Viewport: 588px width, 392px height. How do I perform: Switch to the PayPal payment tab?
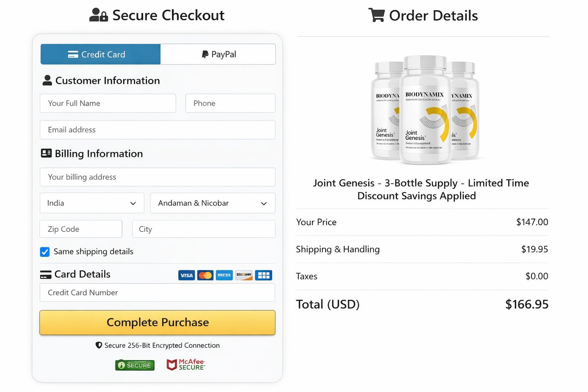(x=218, y=54)
